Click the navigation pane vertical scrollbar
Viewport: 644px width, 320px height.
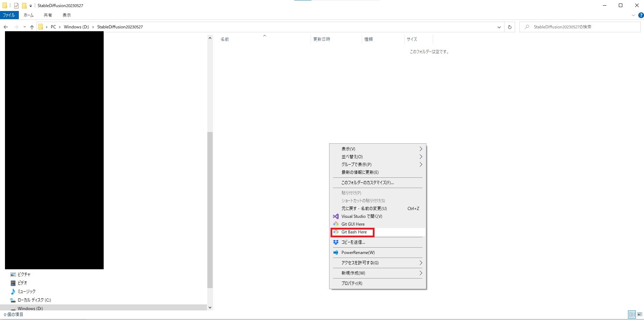[x=210, y=209]
